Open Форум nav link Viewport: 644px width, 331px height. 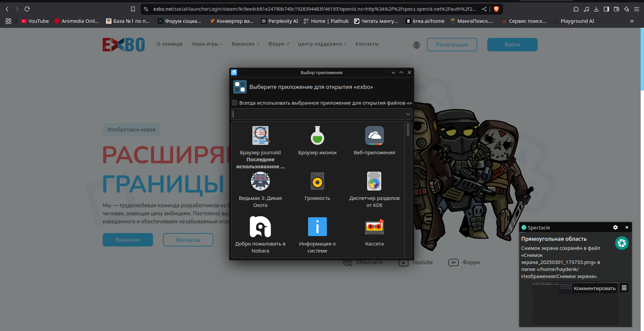coord(279,44)
